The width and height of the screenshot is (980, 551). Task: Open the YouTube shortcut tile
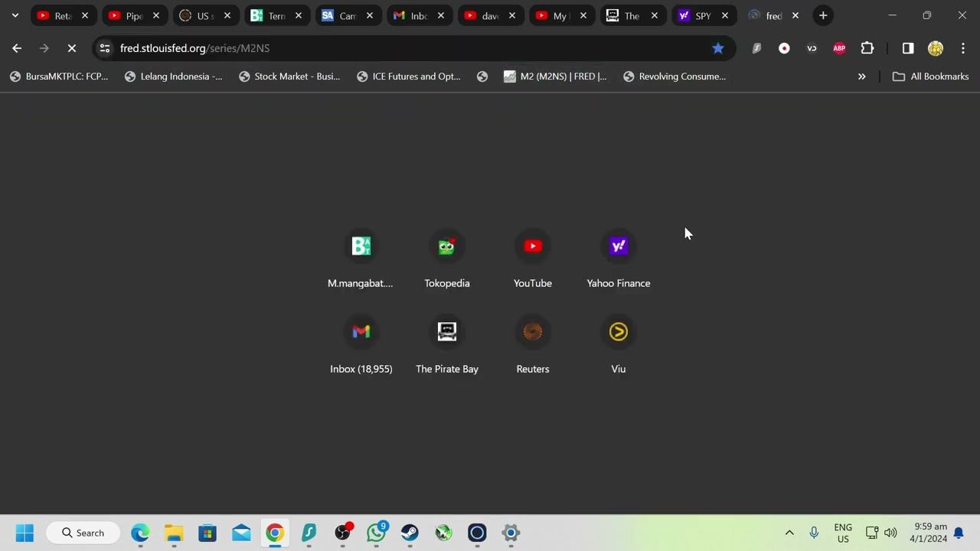tap(533, 260)
